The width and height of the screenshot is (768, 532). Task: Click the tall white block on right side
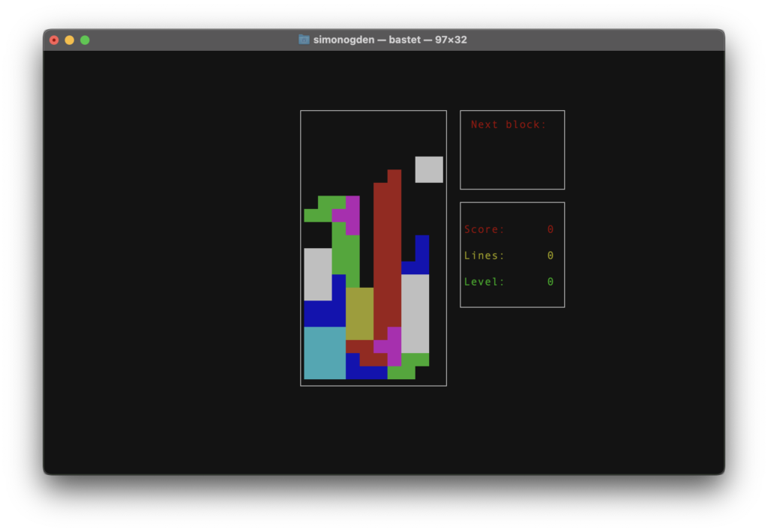(x=415, y=314)
